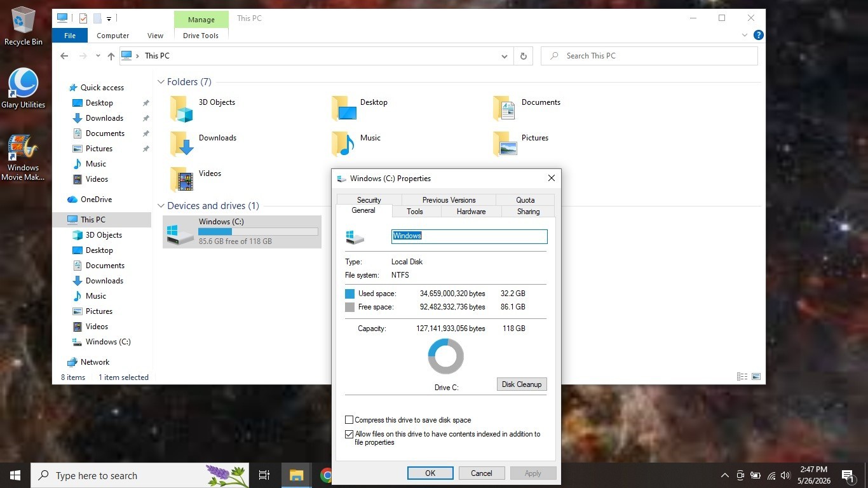Open the Recycle Bin desktop icon
This screenshot has height=488, width=868.
pyautogui.click(x=24, y=26)
